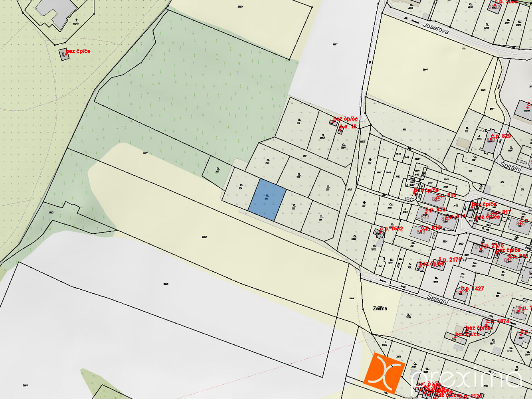Select the bez čp/če label beside the isolated upper-left building
Image resolution: width=532 pixels, height=399 pixels.
[79, 51]
